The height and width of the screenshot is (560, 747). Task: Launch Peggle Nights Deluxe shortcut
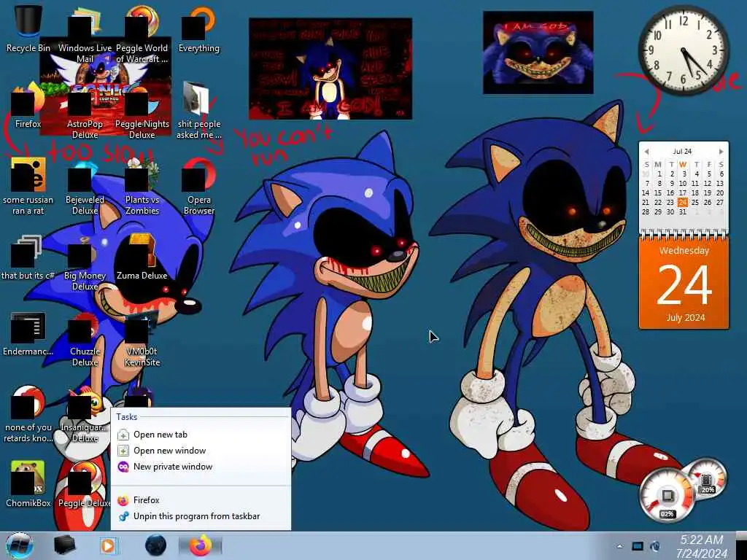(x=142, y=111)
